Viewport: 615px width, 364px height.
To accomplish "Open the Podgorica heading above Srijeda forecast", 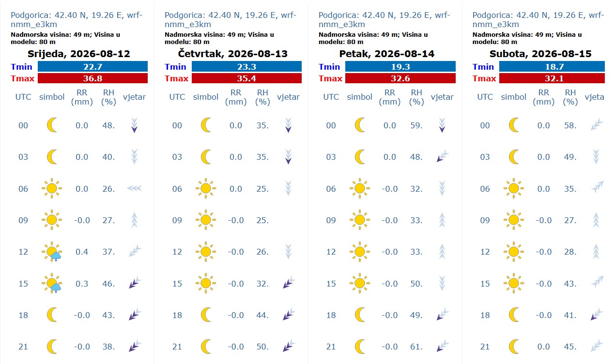I will (x=77, y=19).
